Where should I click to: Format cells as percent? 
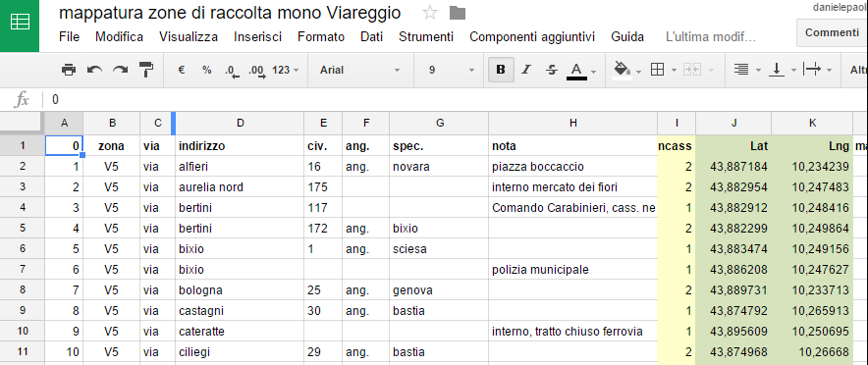tap(207, 70)
